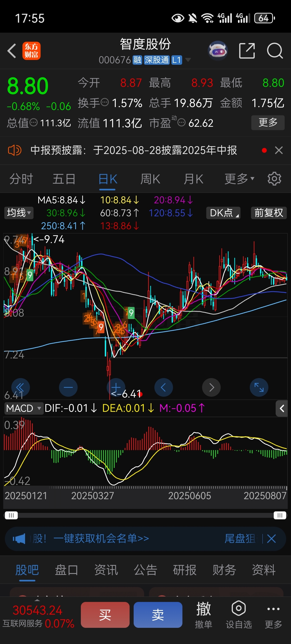Tap the battery indicator in status bar

265,18
